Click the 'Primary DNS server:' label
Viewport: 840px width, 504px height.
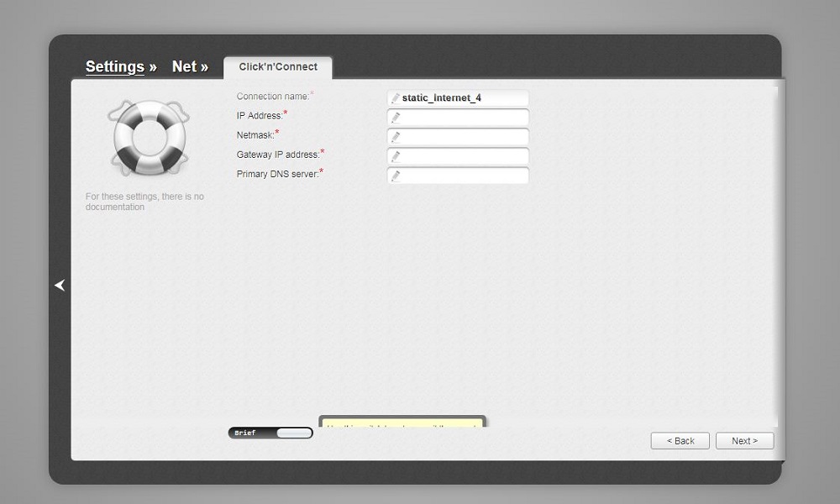pyautogui.click(x=277, y=174)
